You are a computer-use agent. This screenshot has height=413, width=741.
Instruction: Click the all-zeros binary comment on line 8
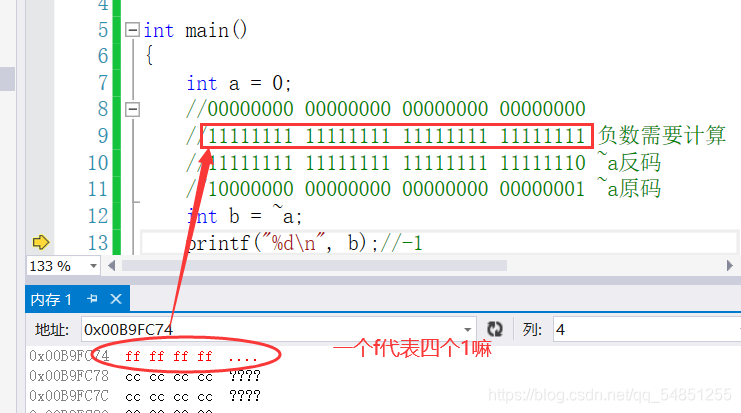pyautogui.click(x=386, y=109)
